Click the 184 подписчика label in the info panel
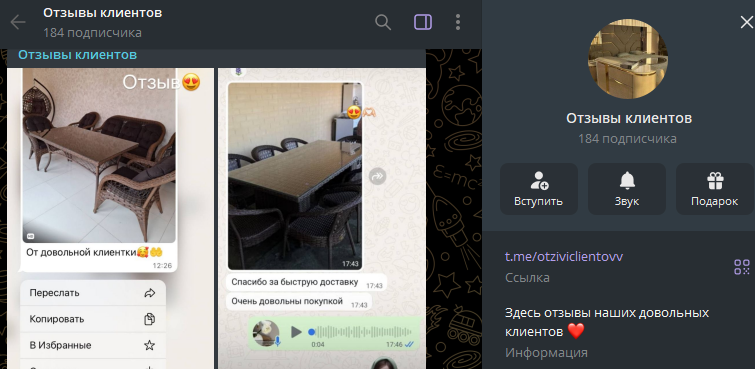Image resolution: width=755 pixels, height=369 pixels. 627,139
